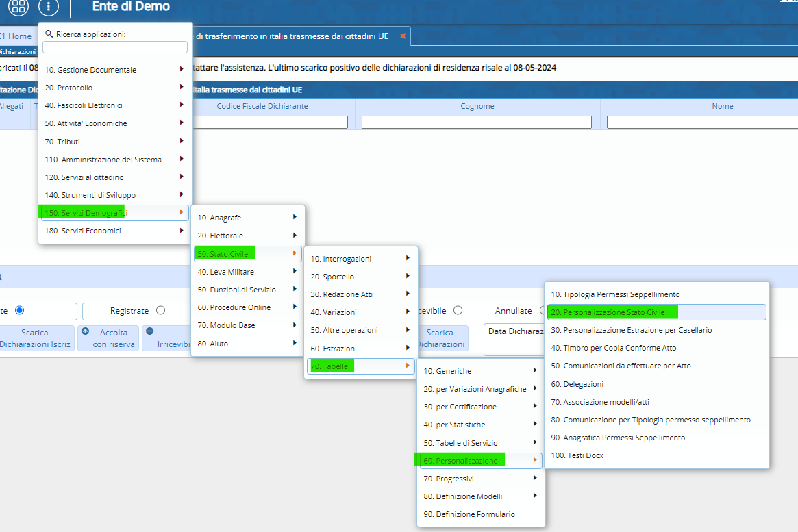Click the Ricerca applicazioni magnifier icon
798x532 pixels.
49,34
